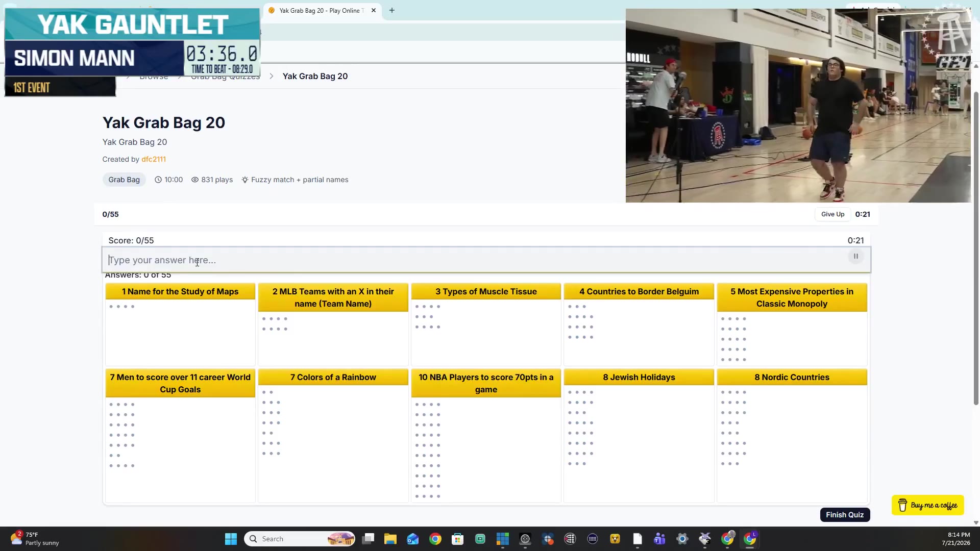Open the blank document app in taskbar
Image resolution: width=980 pixels, height=551 pixels.
tap(638, 539)
